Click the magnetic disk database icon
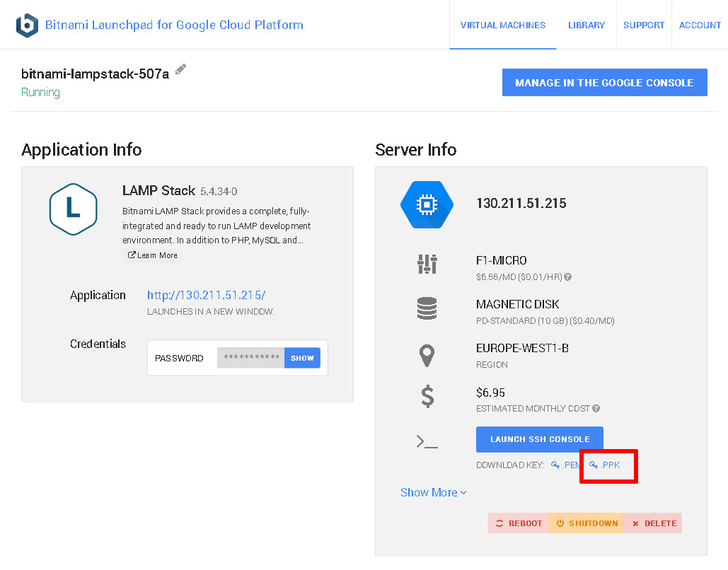Screen dimensions: 728x570 427,308
